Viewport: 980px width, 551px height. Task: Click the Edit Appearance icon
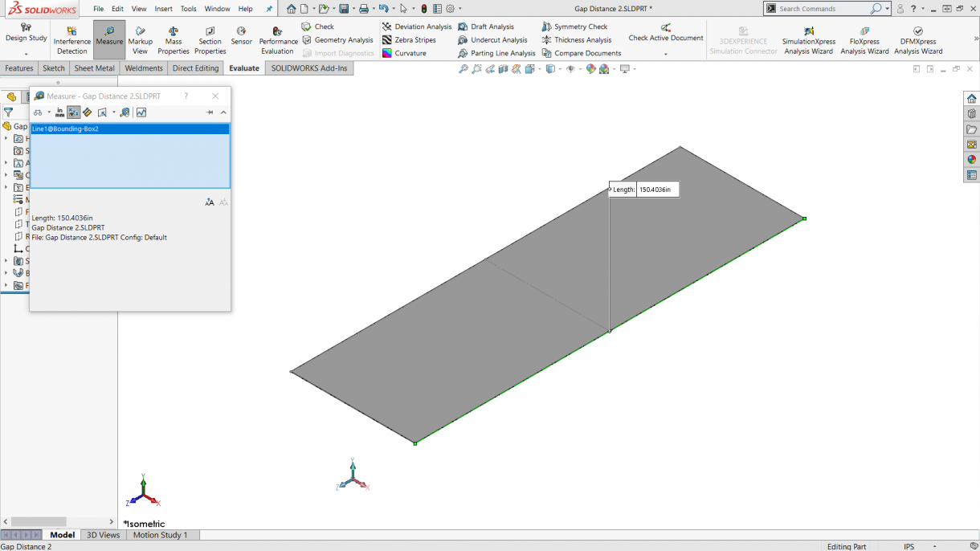(x=591, y=69)
